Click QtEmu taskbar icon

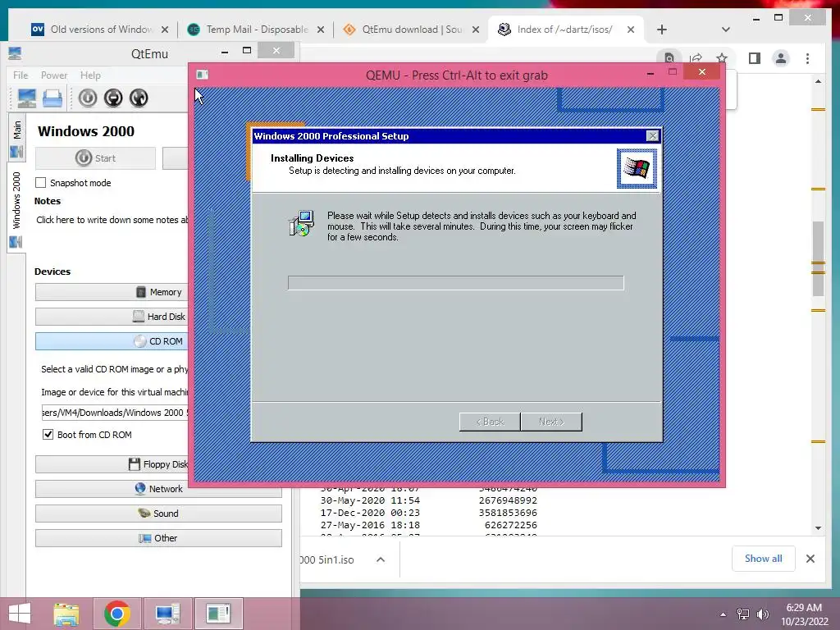[x=167, y=614]
